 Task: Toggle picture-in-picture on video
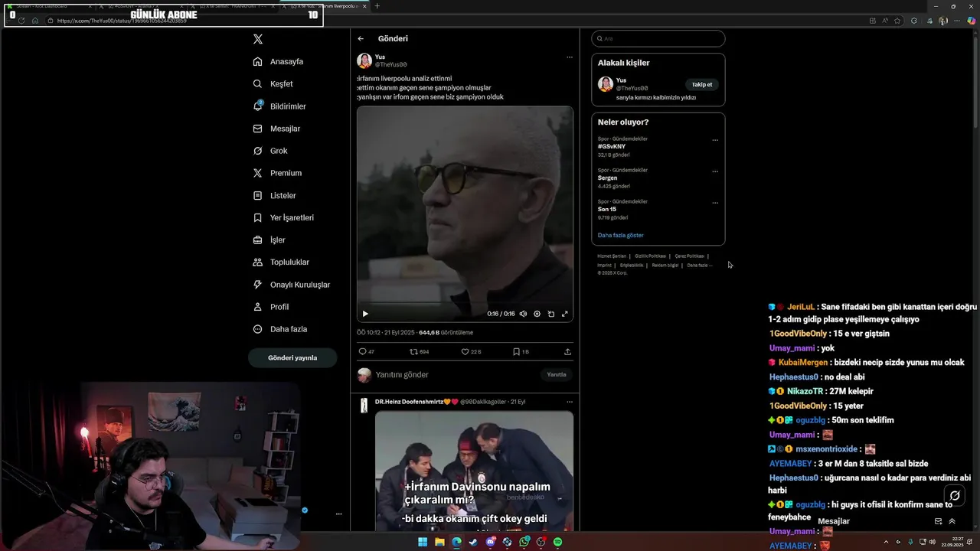pyautogui.click(x=550, y=314)
